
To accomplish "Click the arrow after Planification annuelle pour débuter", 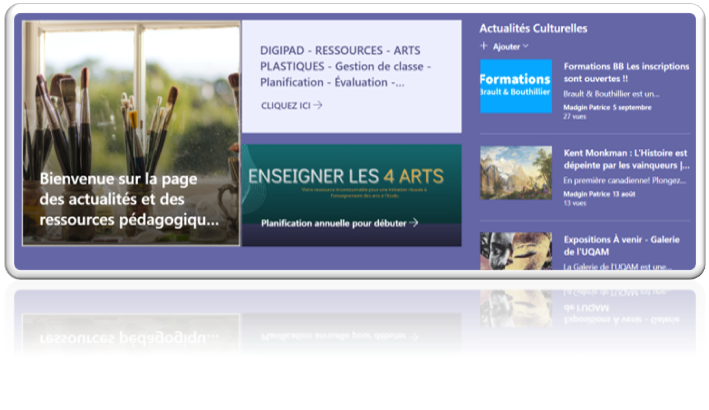I will click(x=413, y=223).
